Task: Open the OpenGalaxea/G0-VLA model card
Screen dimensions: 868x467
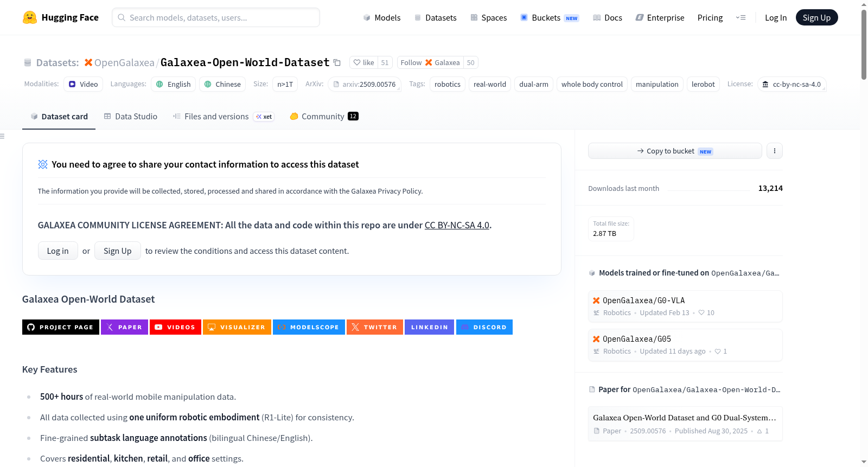Action: (685, 306)
